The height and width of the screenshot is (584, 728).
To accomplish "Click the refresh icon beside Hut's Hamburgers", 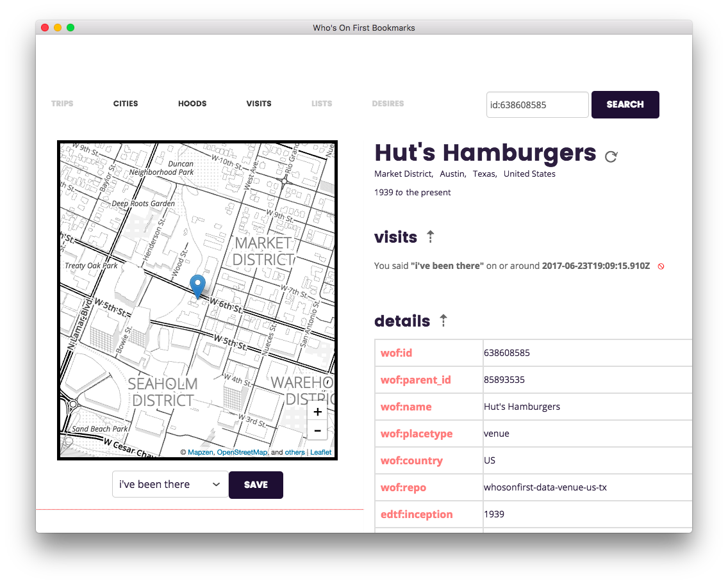I will 611,156.
